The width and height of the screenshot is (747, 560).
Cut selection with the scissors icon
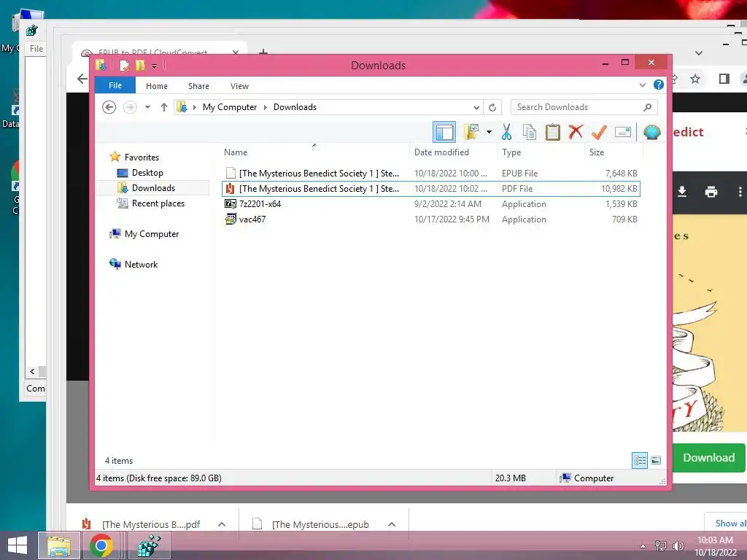506,132
